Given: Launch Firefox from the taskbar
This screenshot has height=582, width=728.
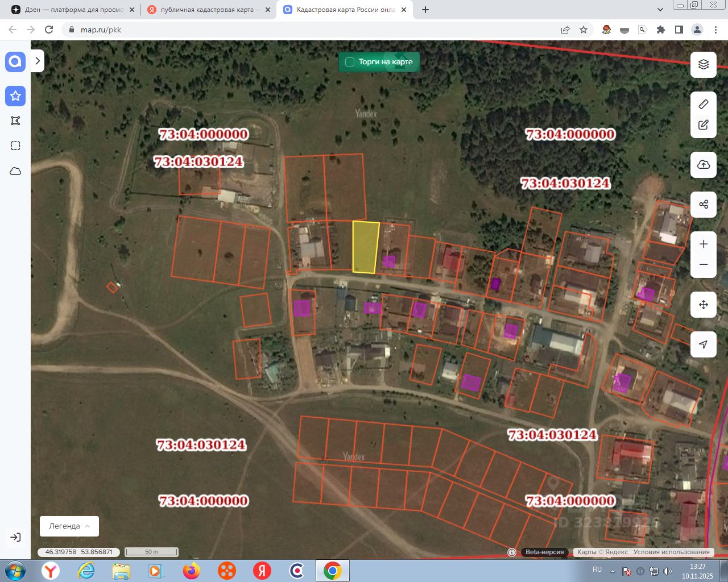Looking at the screenshot, I should (192, 571).
